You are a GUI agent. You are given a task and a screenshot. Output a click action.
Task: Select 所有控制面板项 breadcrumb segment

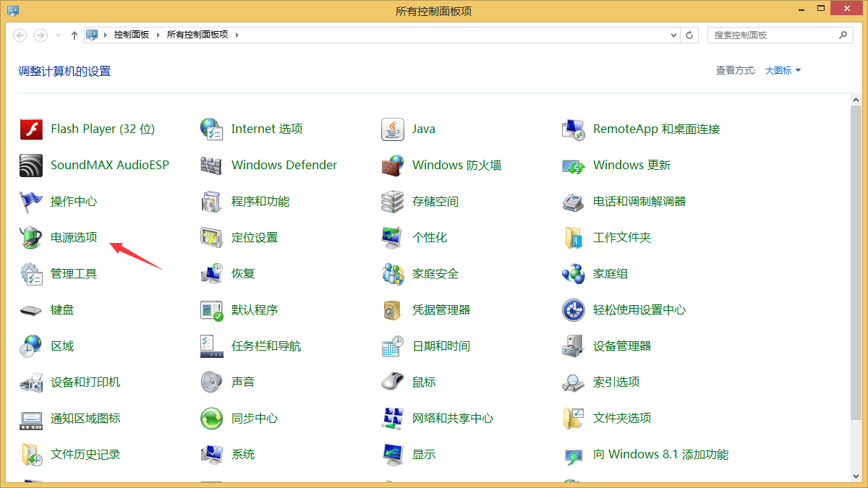point(197,35)
